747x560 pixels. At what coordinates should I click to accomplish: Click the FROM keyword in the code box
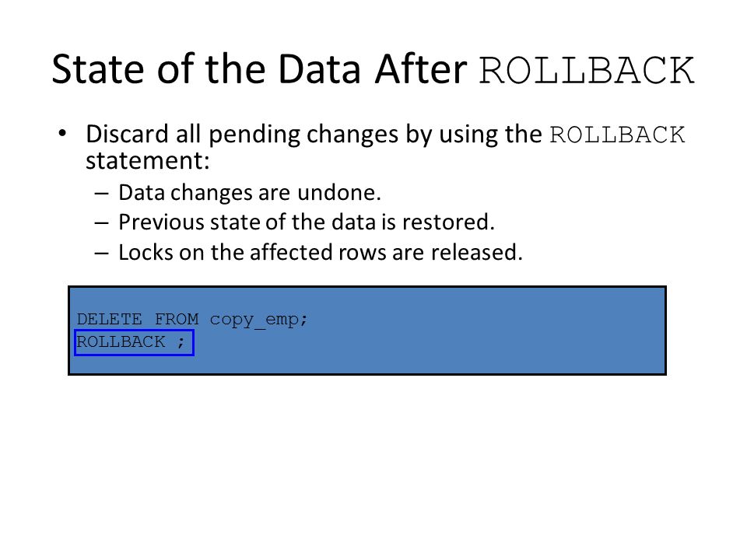tap(177, 319)
